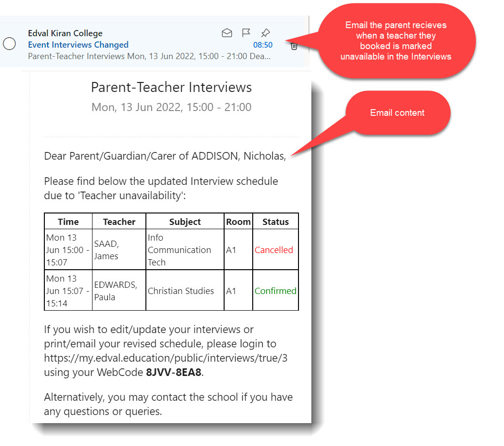504x446 pixels.
Task: Click teacher cell EDWARDS, Paula
Action: tap(119, 291)
